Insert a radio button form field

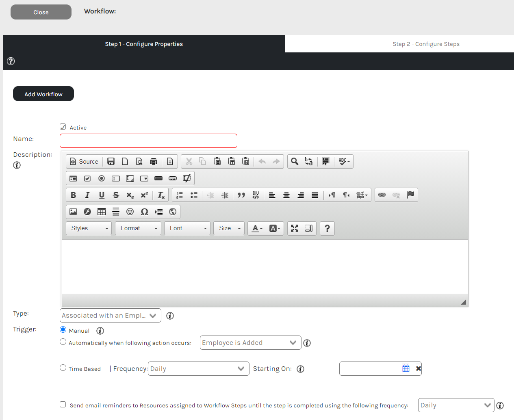pyautogui.click(x=102, y=178)
